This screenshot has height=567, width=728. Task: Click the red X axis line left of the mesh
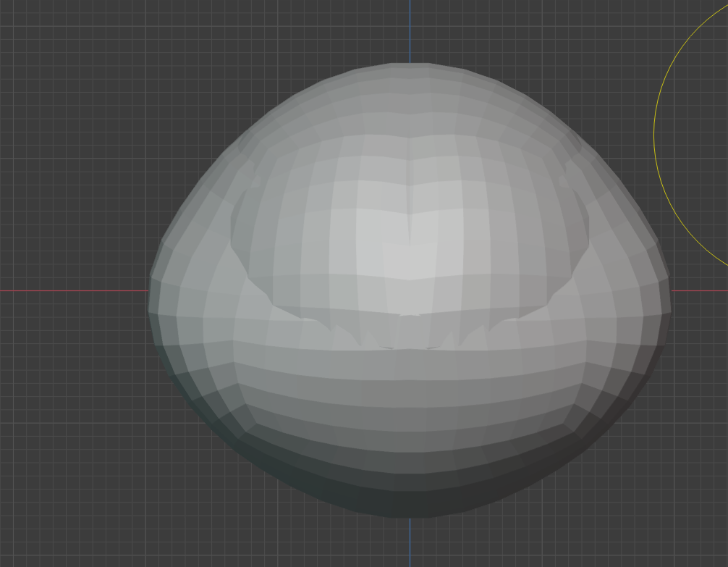pyautogui.click(x=75, y=290)
